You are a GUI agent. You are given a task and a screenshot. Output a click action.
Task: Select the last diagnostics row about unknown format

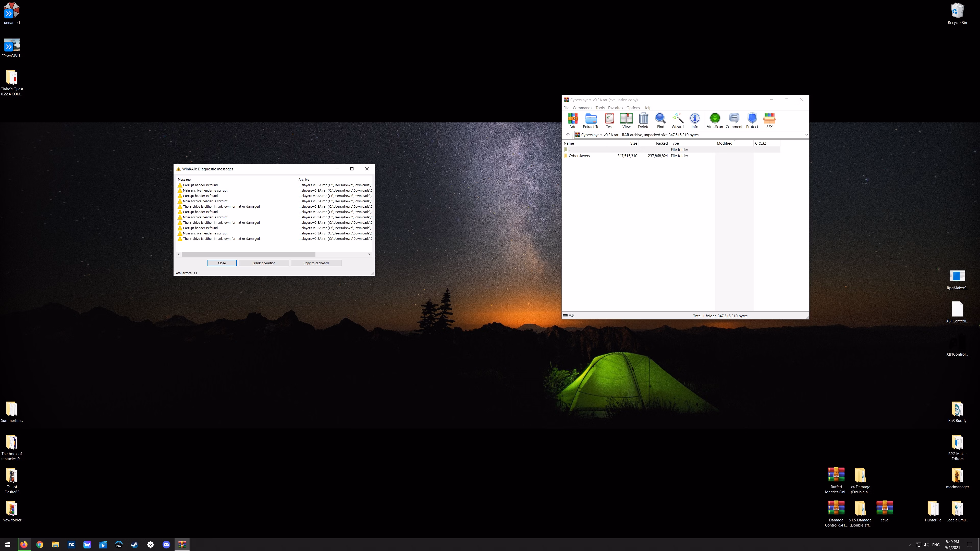click(274, 239)
